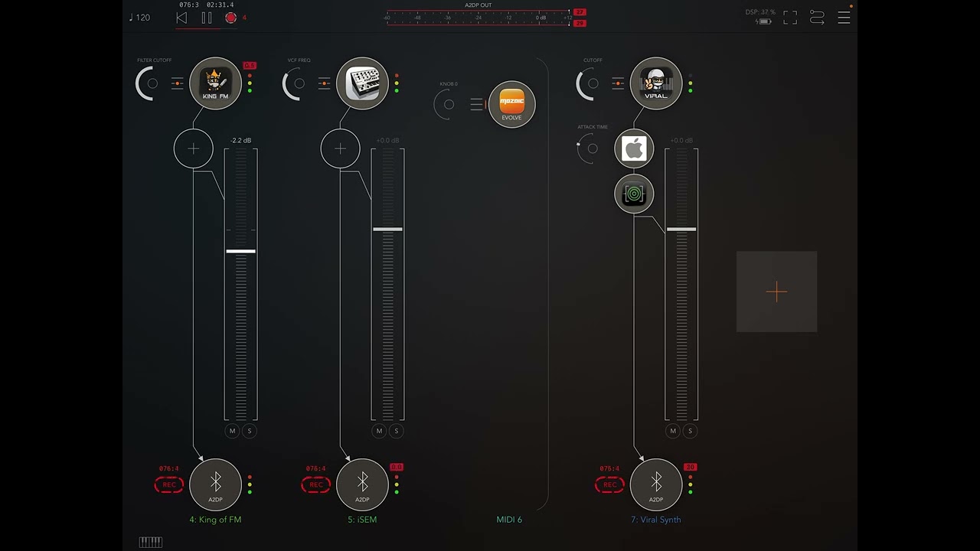Open Filter Cutoff control settings for King FM
Screen dimensions: 980x551
point(178,83)
